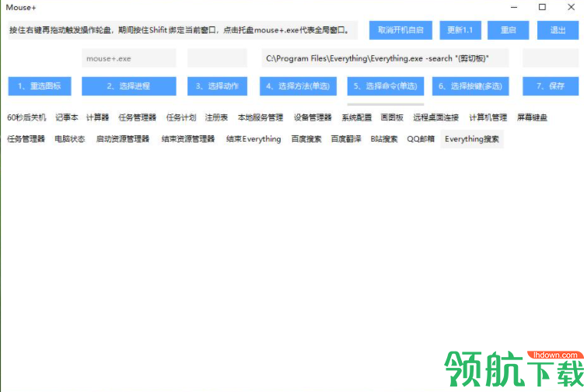Select the highlighted Everything搜索 command
The height and width of the screenshot is (392, 584).
[472, 139]
